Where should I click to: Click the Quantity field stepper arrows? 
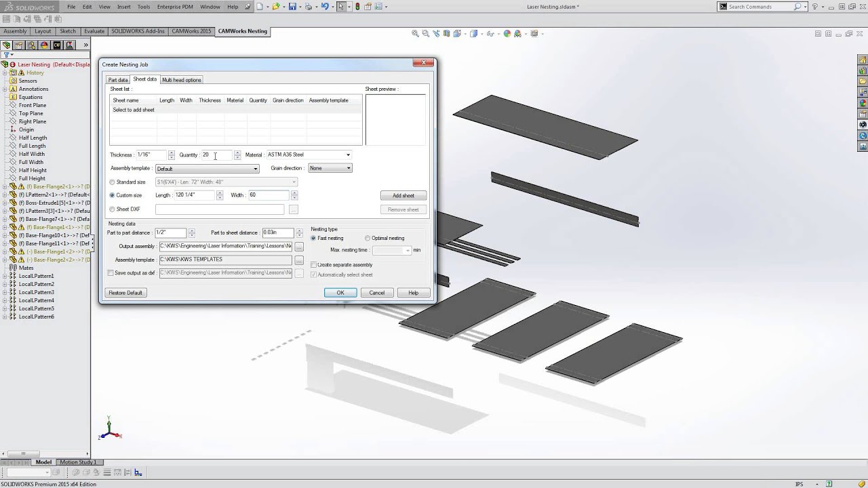pyautogui.click(x=237, y=155)
